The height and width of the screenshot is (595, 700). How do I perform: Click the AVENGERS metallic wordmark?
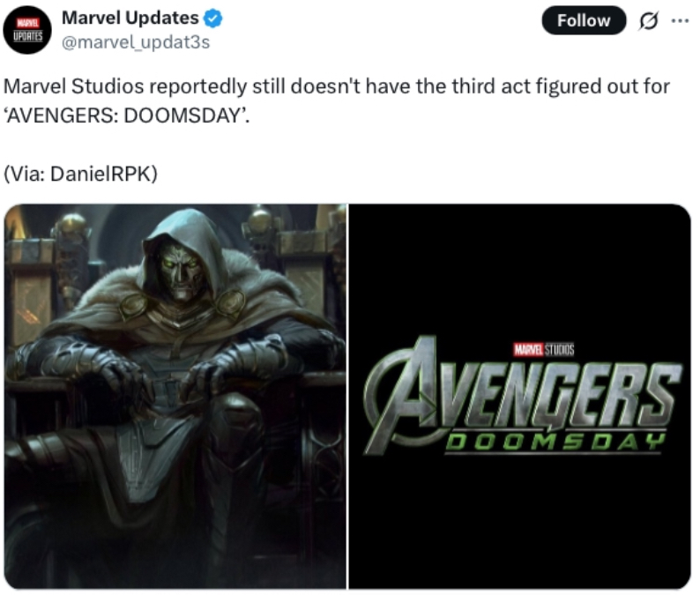[x=522, y=395]
